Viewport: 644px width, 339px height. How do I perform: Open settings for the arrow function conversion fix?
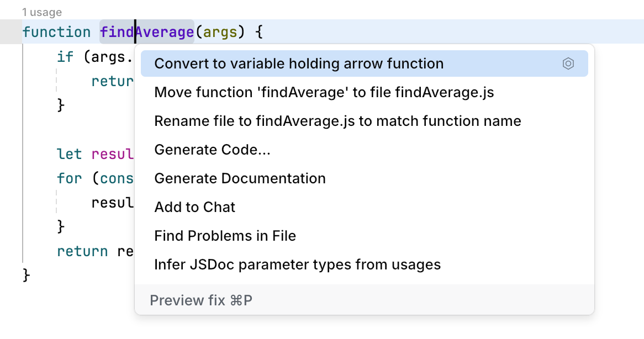click(x=568, y=63)
